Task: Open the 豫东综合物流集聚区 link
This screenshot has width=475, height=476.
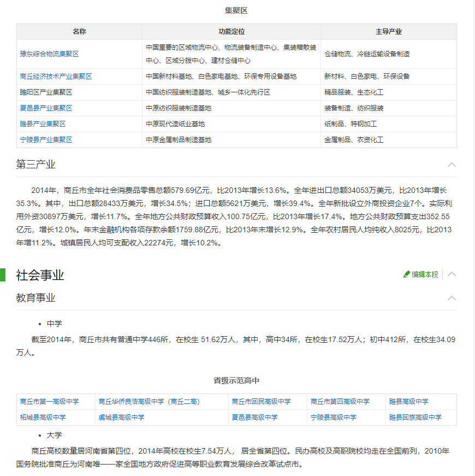Action: (x=50, y=54)
